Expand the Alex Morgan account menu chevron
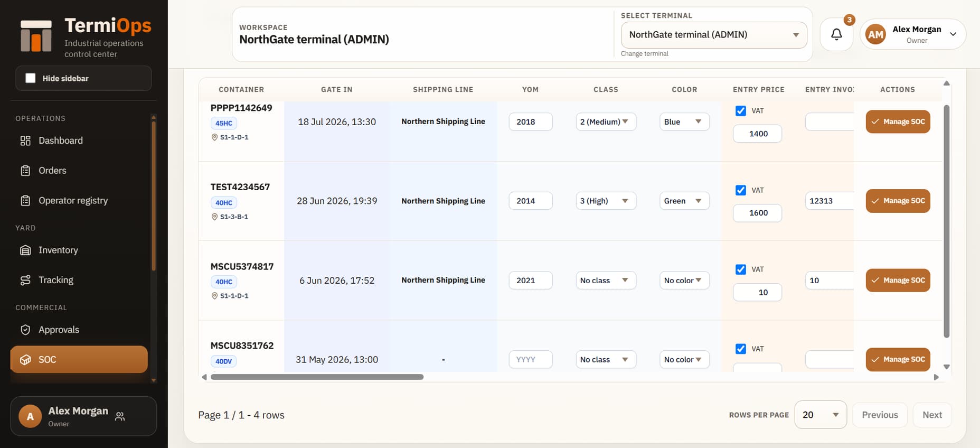The image size is (980, 448). 953,34
